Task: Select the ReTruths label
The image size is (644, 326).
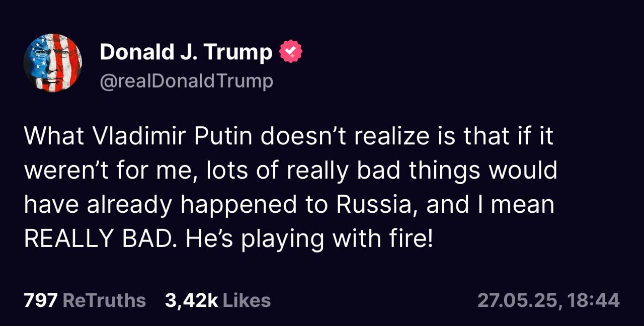Action: [104, 300]
